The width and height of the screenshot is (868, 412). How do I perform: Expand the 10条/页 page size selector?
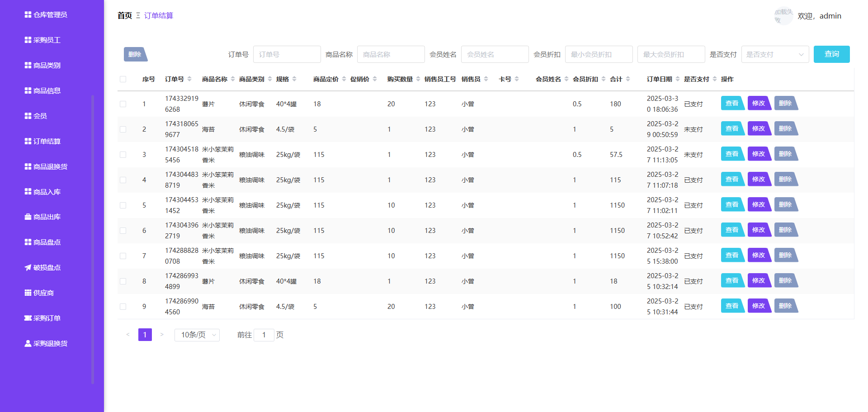tap(197, 335)
